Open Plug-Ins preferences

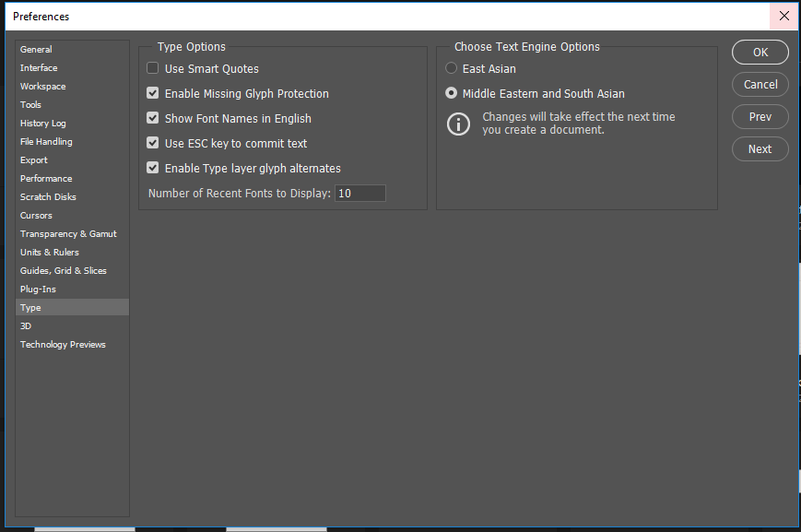pyautogui.click(x=72, y=289)
